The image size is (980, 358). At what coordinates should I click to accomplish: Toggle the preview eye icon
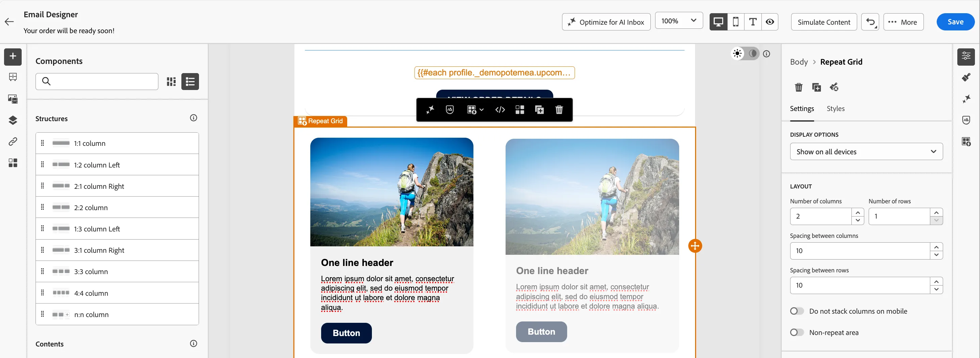pyautogui.click(x=770, y=22)
